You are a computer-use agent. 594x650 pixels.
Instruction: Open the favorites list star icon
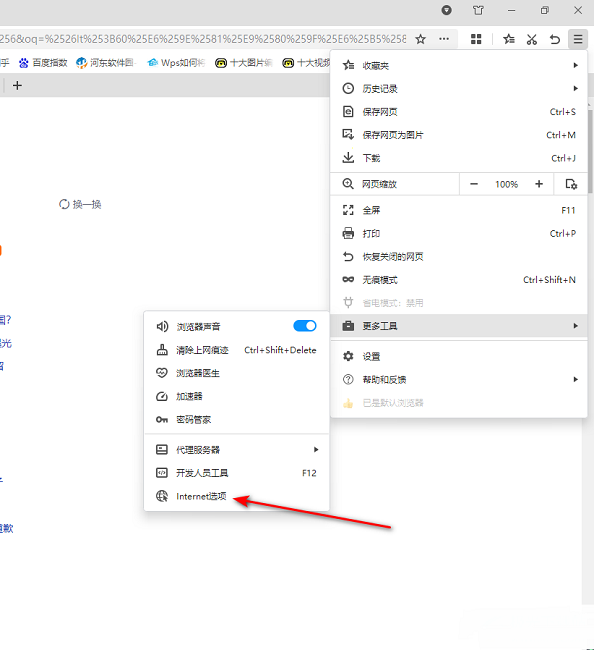pos(509,39)
